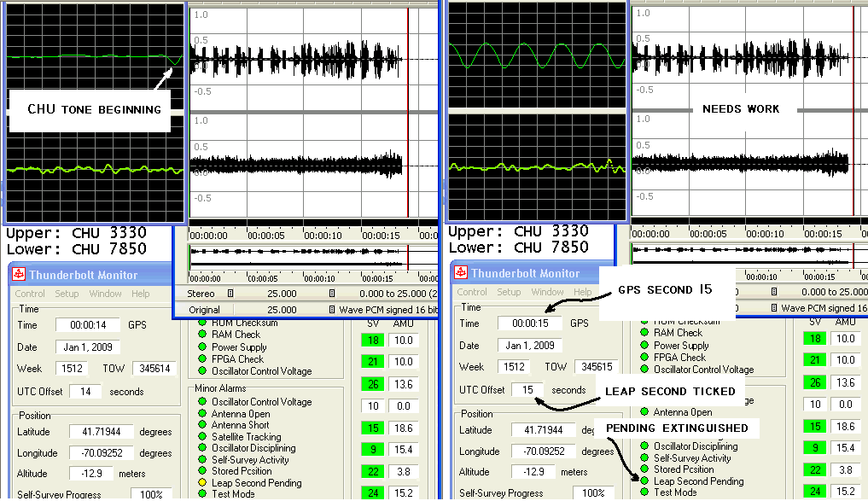This screenshot has width=868, height=501.
Task: Open Control menu in 00:00:14 Thunderbolt window
Action: [30, 294]
